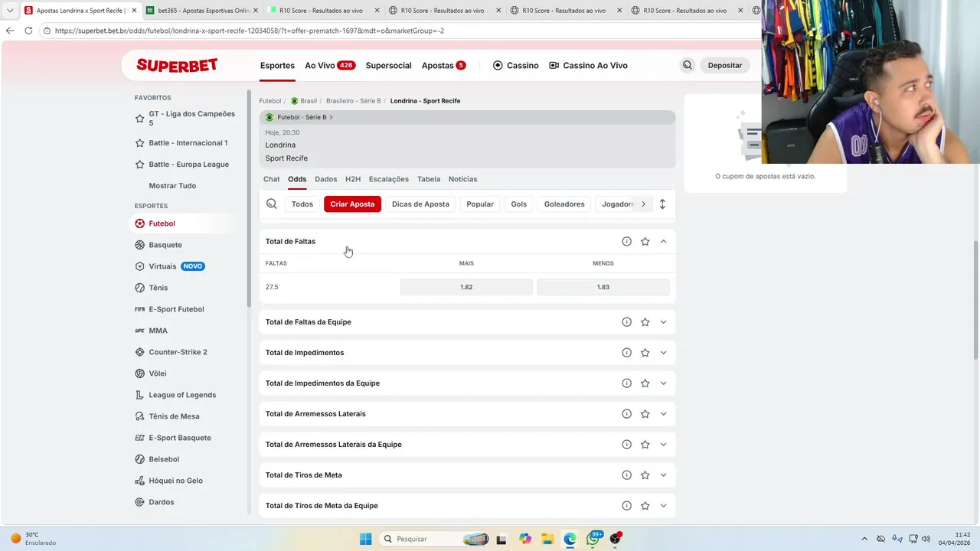Select the Menos 1.83 odds button

point(603,287)
